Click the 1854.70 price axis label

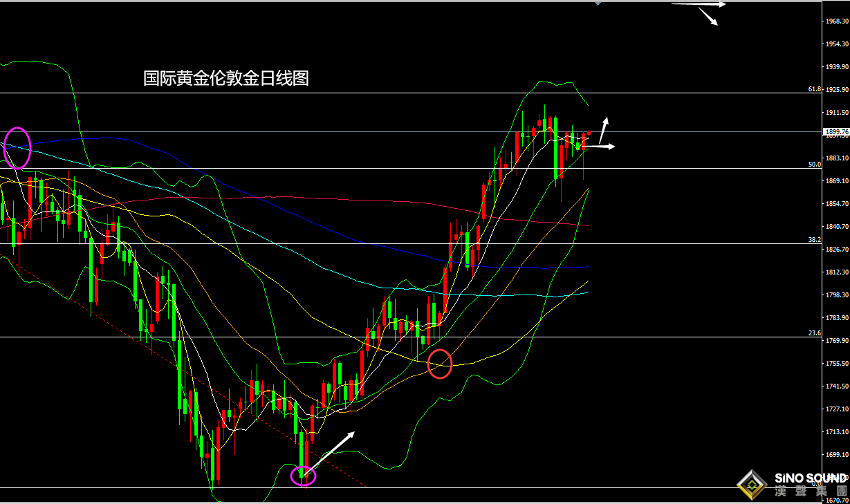(837, 204)
